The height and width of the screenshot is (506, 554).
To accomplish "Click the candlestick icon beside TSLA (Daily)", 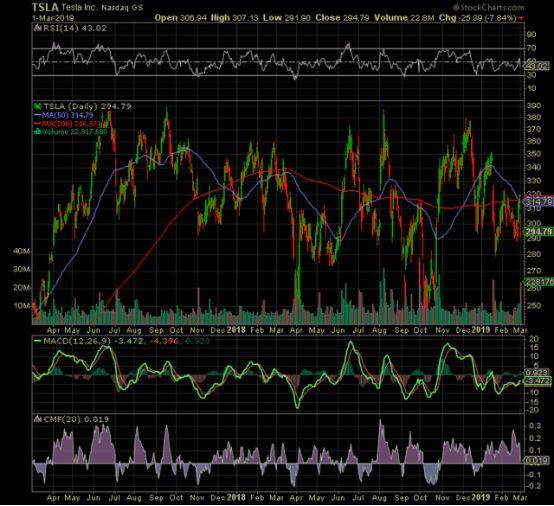I will point(38,106).
